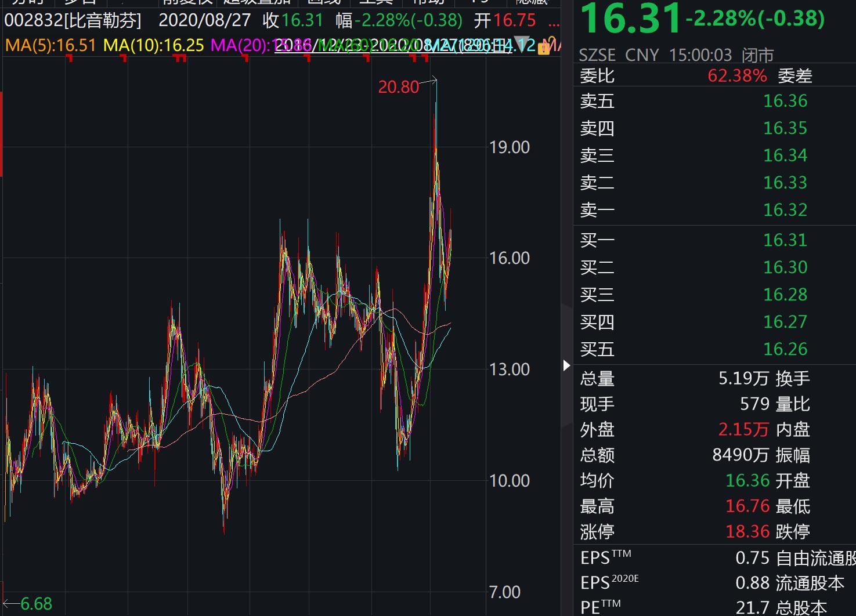The image size is (856, 616).
Task: Expand the side panel with the right-edge arrow
Action: [566, 365]
